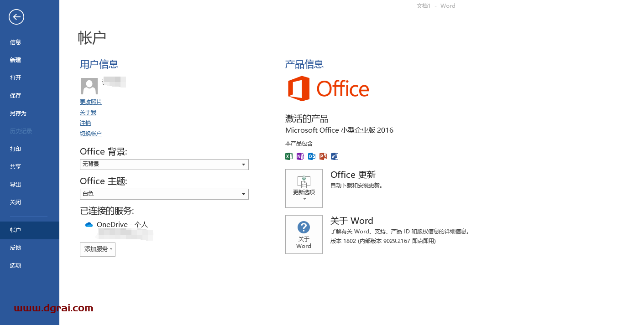
Task: Click the 自动下载和安装更新 text
Action: [356, 186]
